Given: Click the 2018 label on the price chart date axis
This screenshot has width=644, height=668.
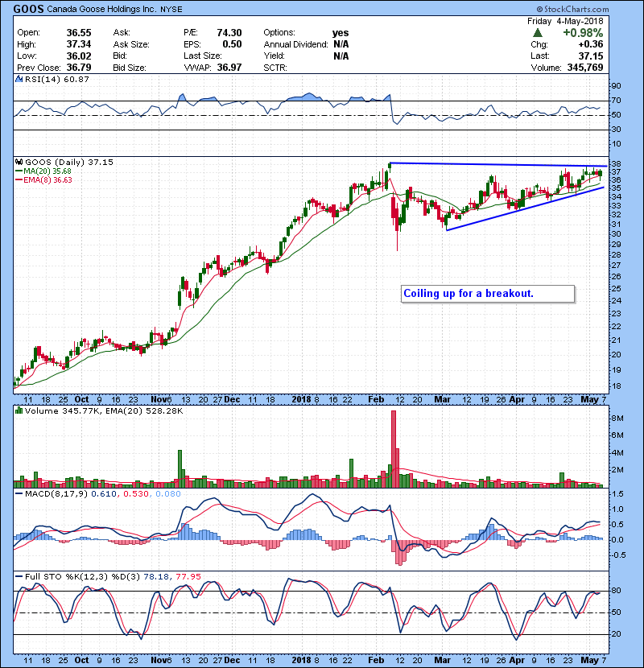Looking at the screenshot, I should point(301,400).
